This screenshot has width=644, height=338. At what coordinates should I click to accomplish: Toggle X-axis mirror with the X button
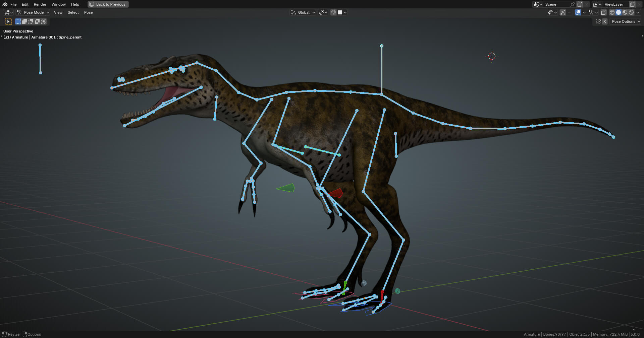pyautogui.click(x=604, y=21)
